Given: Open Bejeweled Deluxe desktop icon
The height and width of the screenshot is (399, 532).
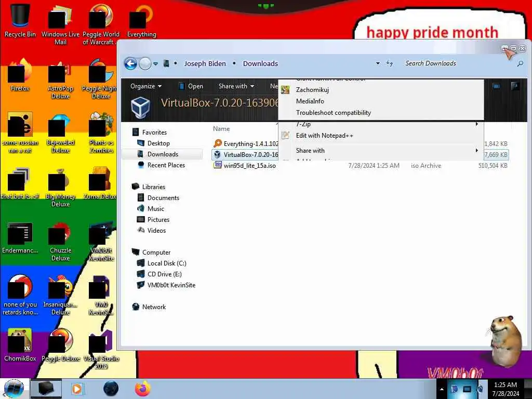Looking at the screenshot, I should 60,133.
